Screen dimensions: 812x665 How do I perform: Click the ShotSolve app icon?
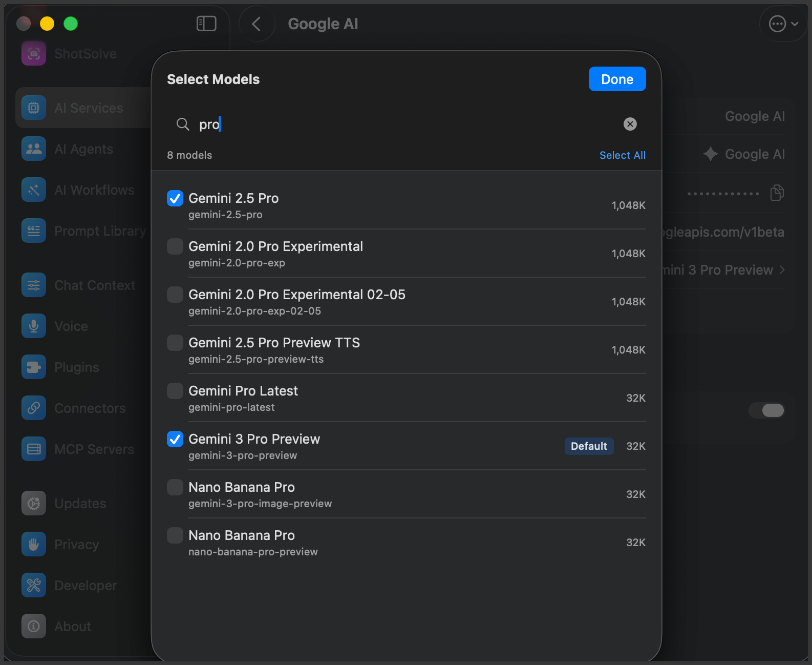[x=34, y=53]
